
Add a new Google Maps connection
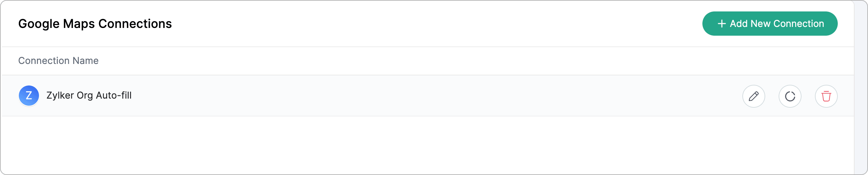point(770,24)
